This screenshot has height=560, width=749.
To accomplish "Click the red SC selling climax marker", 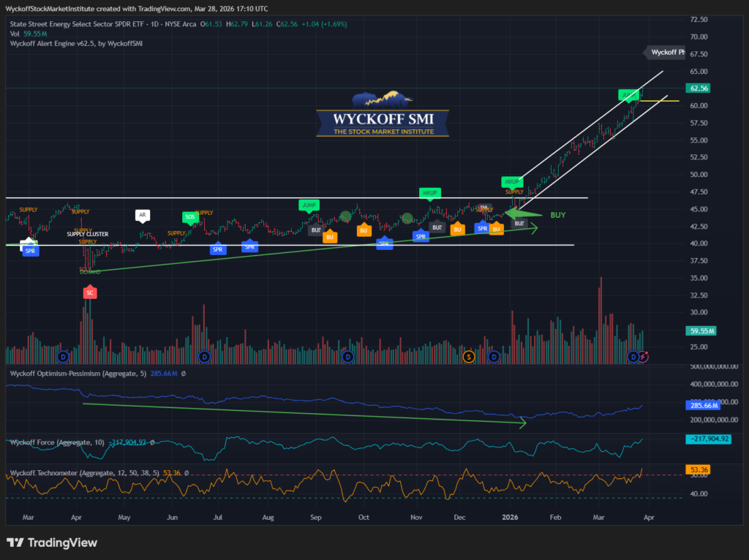I will [90, 292].
